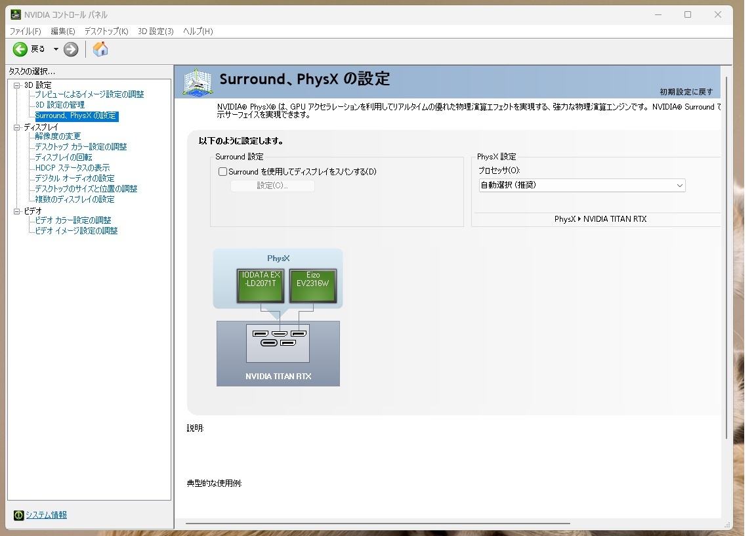This screenshot has height=536, width=756.
Task: Close the NVIDIA コントロール パネル window
Action: click(x=718, y=14)
